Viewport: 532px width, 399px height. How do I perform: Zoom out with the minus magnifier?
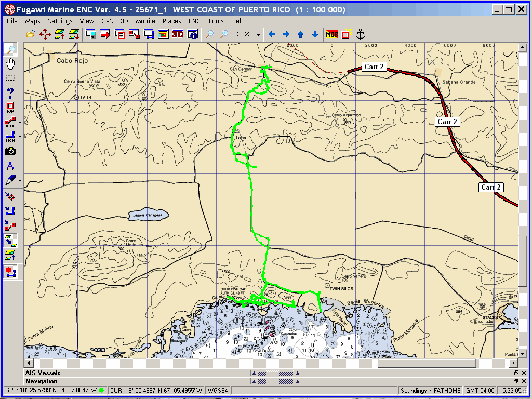point(210,34)
